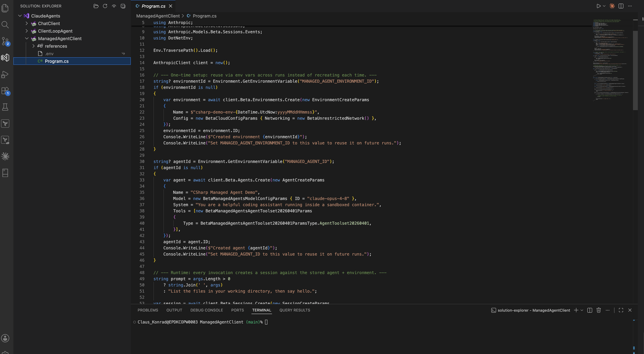
Task: Collapse the ManagedAgentClient project
Action: 27,38
